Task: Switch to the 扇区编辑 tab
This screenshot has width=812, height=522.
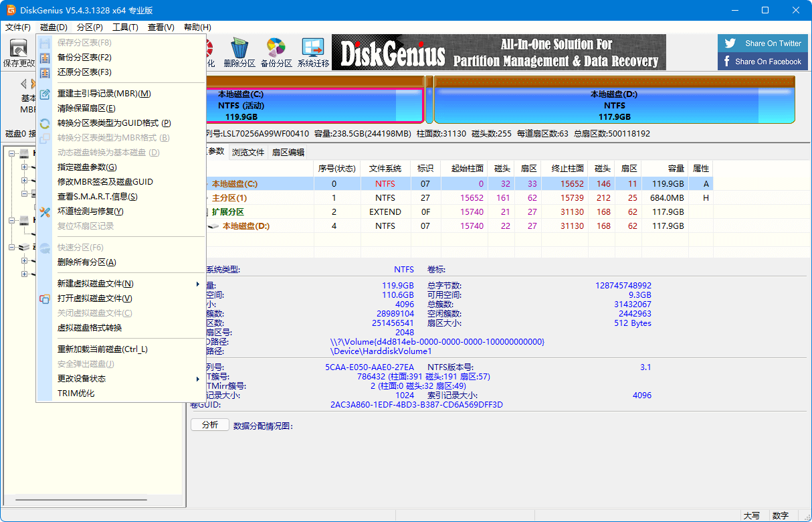Action: pyautogui.click(x=288, y=152)
